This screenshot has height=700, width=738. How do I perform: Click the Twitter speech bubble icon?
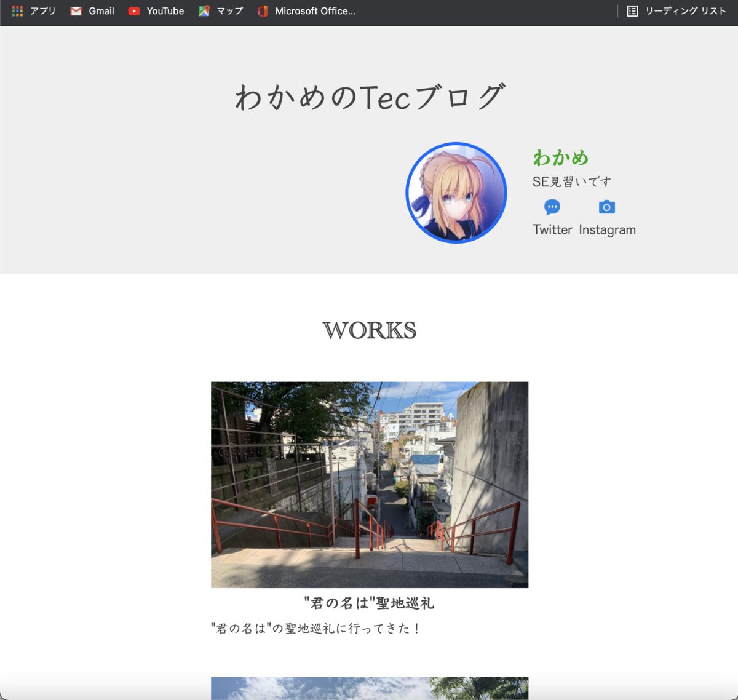(x=552, y=207)
